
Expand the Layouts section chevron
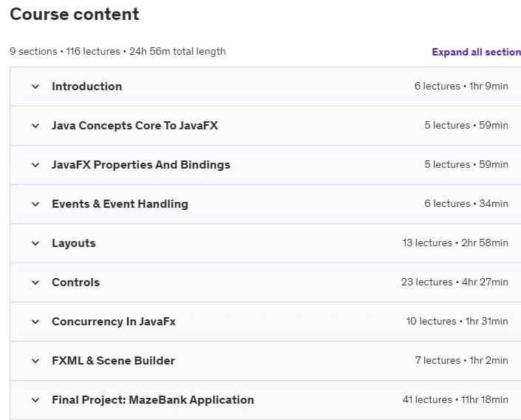(35, 243)
